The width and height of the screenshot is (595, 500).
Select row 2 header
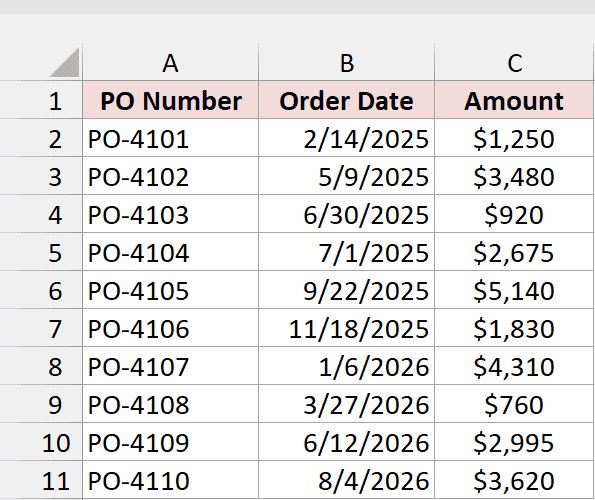41,138
